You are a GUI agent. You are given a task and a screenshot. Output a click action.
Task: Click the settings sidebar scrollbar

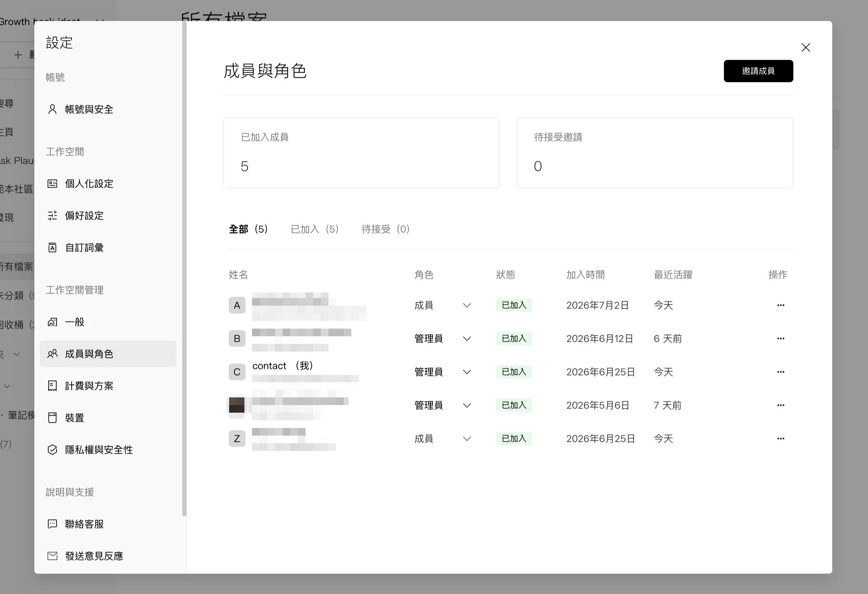(x=184, y=269)
